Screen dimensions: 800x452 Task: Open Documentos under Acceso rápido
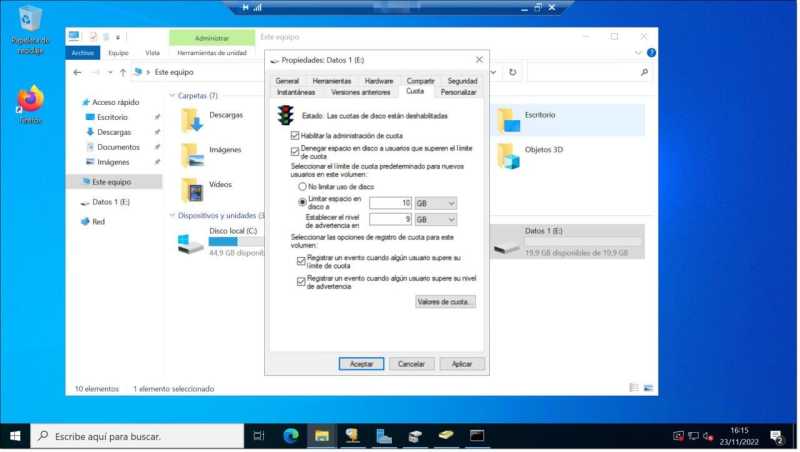[118, 147]
